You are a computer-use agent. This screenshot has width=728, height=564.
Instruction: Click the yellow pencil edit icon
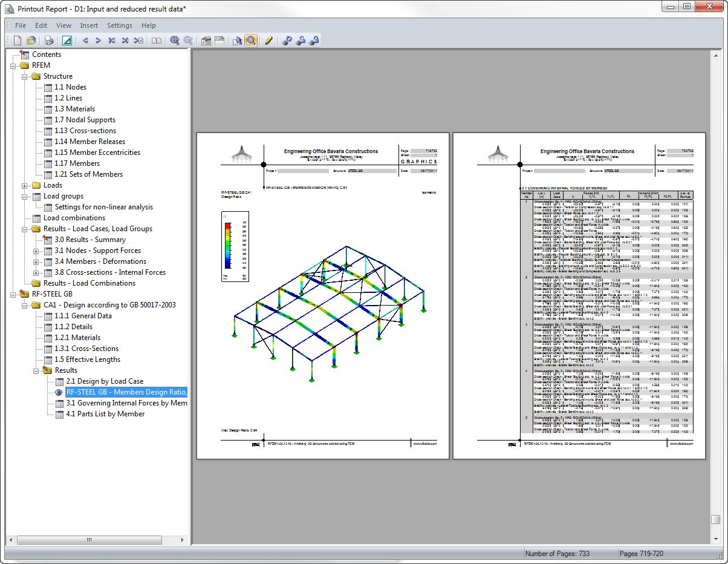pos(269,41)
